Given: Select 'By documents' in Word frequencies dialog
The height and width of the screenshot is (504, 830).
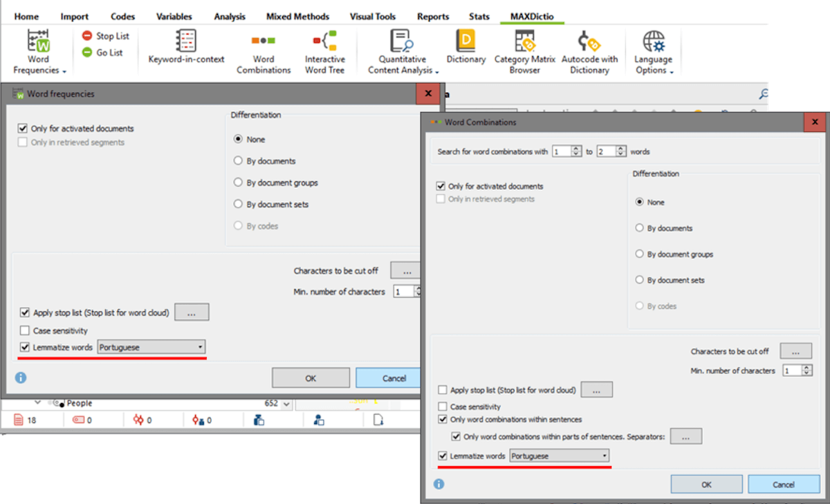Looking at the screenshot, I should click(x=239, y=161).
